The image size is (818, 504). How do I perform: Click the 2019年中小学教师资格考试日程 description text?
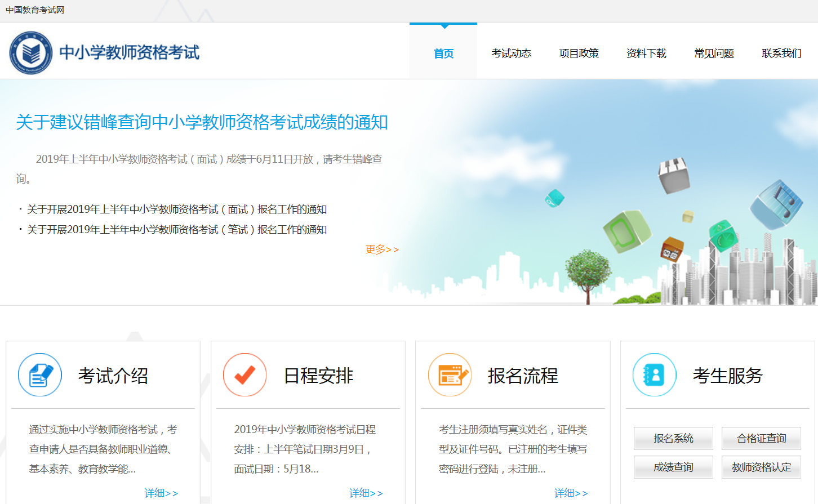[x=305, y=449]
